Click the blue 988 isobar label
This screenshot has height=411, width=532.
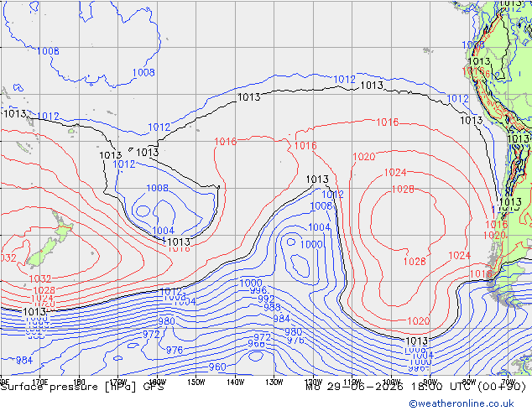(272, 307)
